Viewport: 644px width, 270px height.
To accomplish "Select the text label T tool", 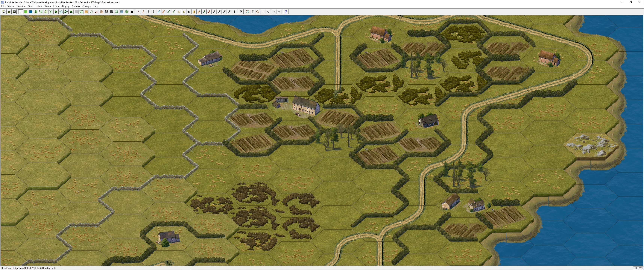I will (253, 12).
